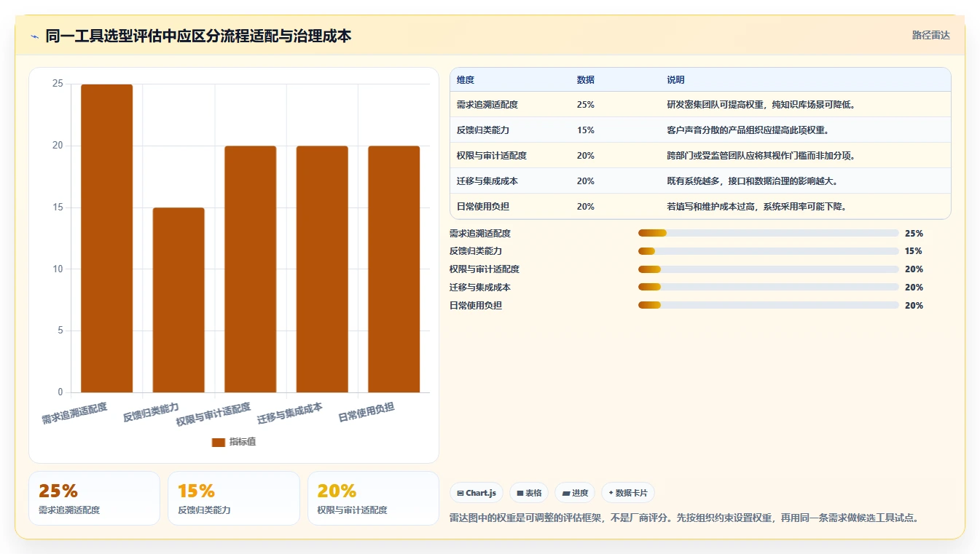980x554 pixels.
Task: Click the description starting 跨部门或受监管团队
Action: (761, 156)
